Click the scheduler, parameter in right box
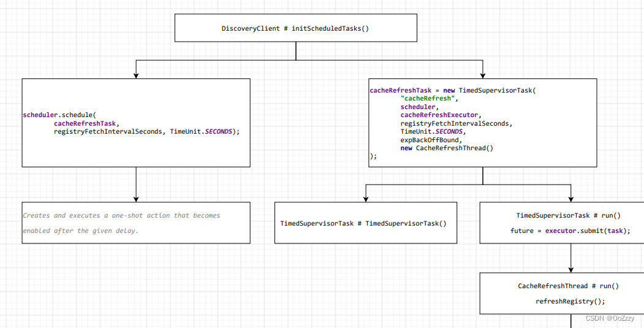The width and height of the screenshot is (644, 328). (420, 107)
